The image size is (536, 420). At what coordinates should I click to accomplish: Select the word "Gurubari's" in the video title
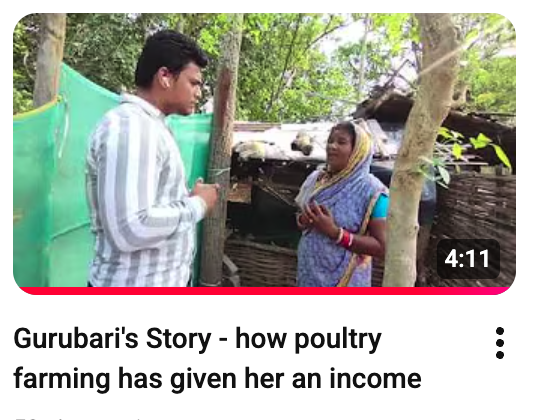click(x=76, y=339)
